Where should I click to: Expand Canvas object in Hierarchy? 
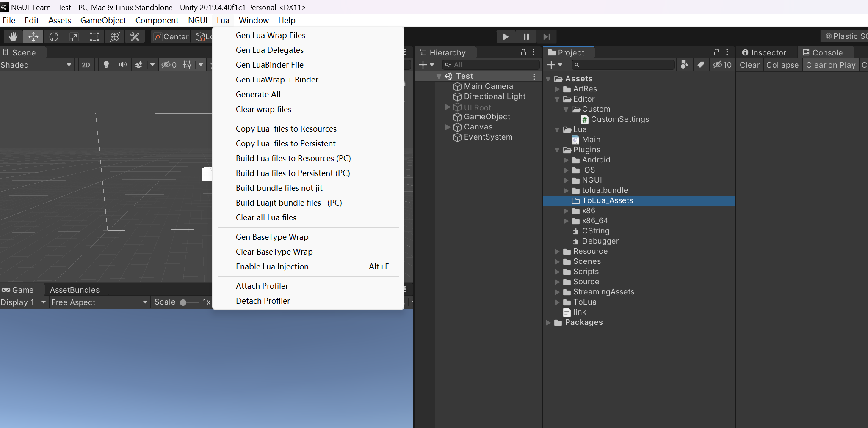tap(448, 127)
